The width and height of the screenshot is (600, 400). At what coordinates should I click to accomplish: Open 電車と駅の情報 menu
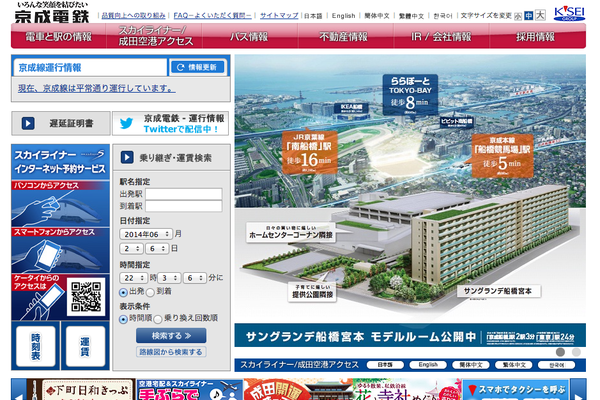[59, 36]
